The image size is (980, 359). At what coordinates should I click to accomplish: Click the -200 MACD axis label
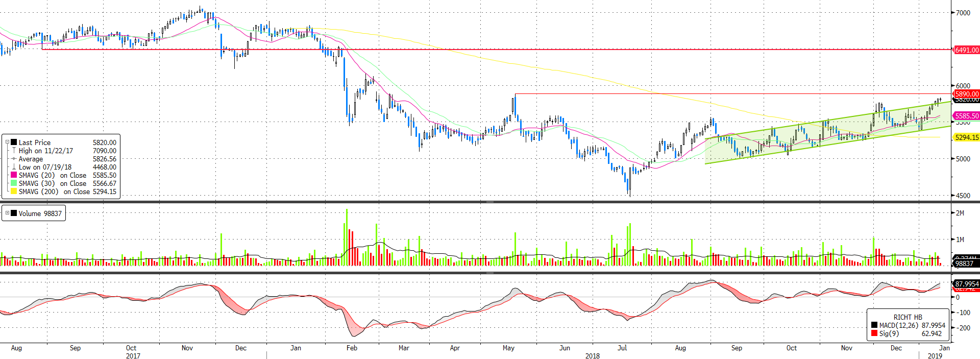point(963,328)
